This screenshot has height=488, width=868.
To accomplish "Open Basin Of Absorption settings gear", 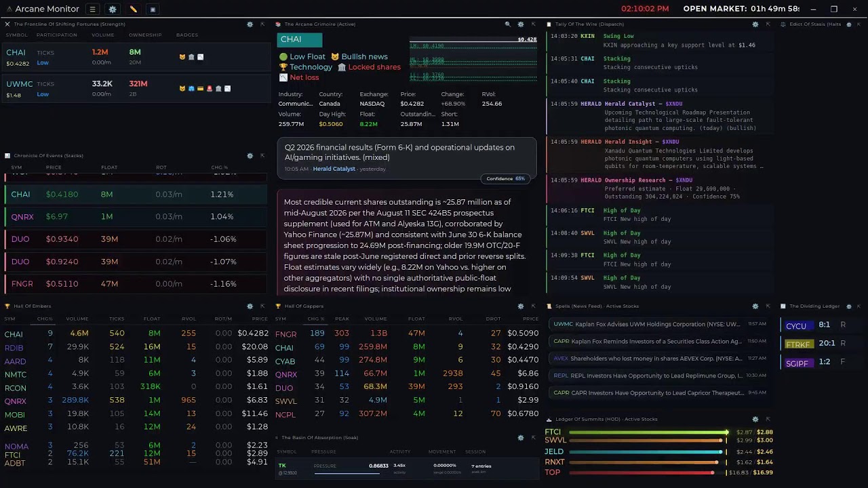I will pyautogui.click(x=521, y=438).
